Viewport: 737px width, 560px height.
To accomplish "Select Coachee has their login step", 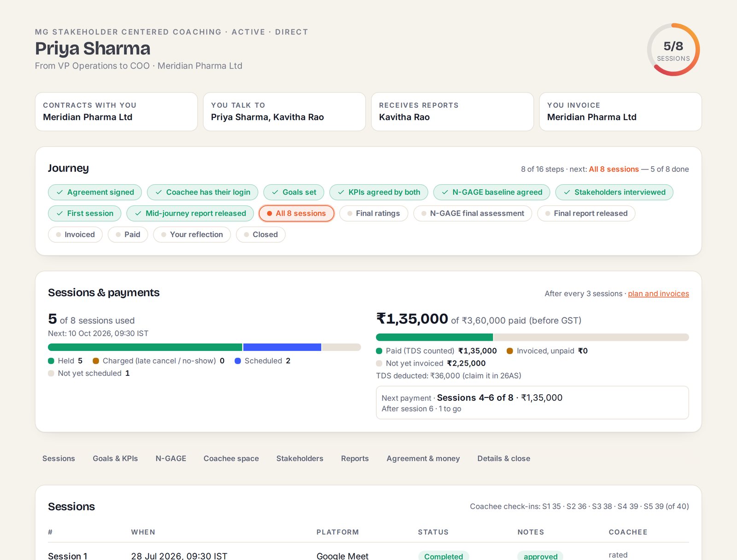I will (x=203, y=192).
